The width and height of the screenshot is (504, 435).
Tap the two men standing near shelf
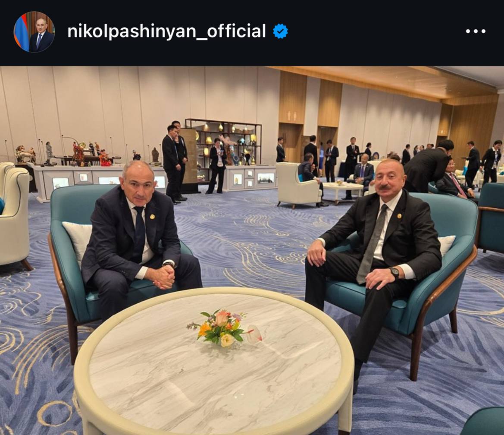[175, 161]
